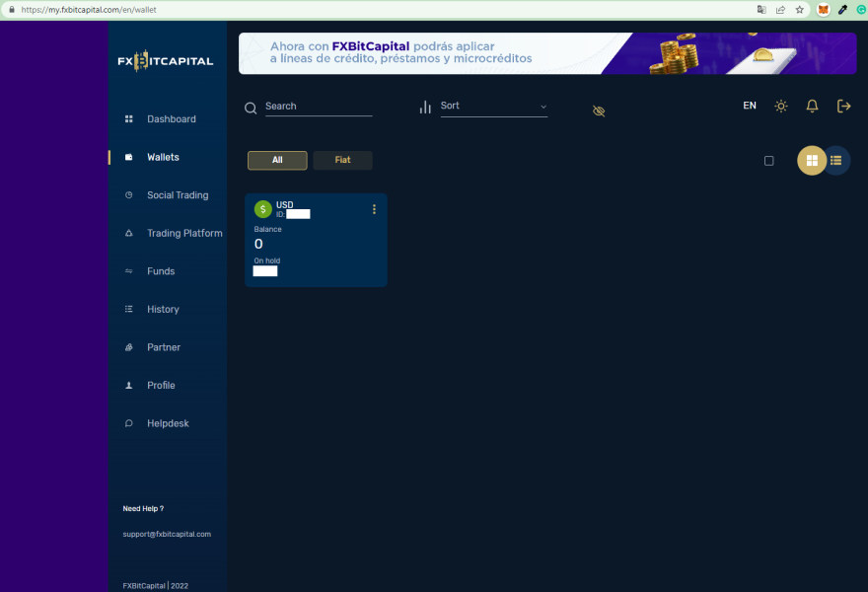This screenshot has height=592, width=868.
Task: Click the credit lines promo banner
Action: (x=547, y=53)
